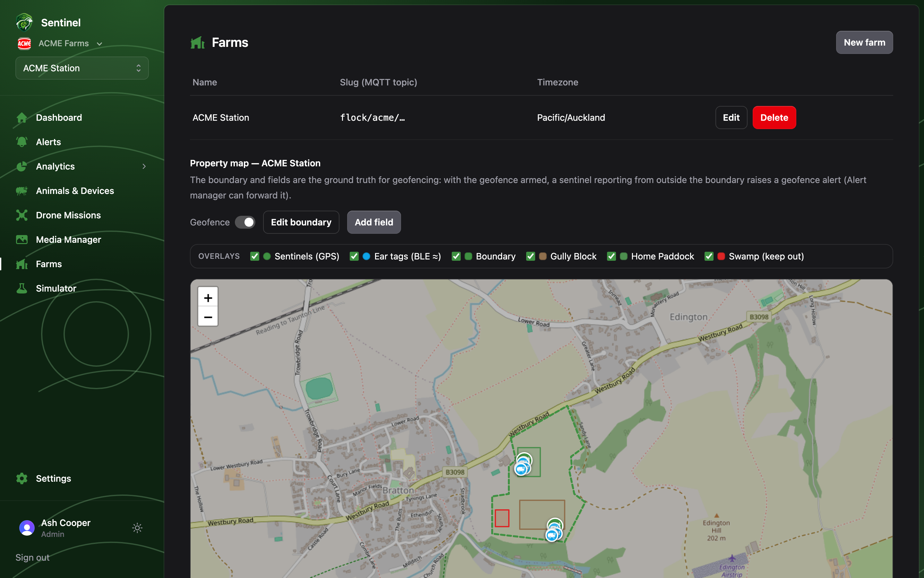Click the green Home Paddock color dot
Screen dimensions: 924x578
click(623, 257)
